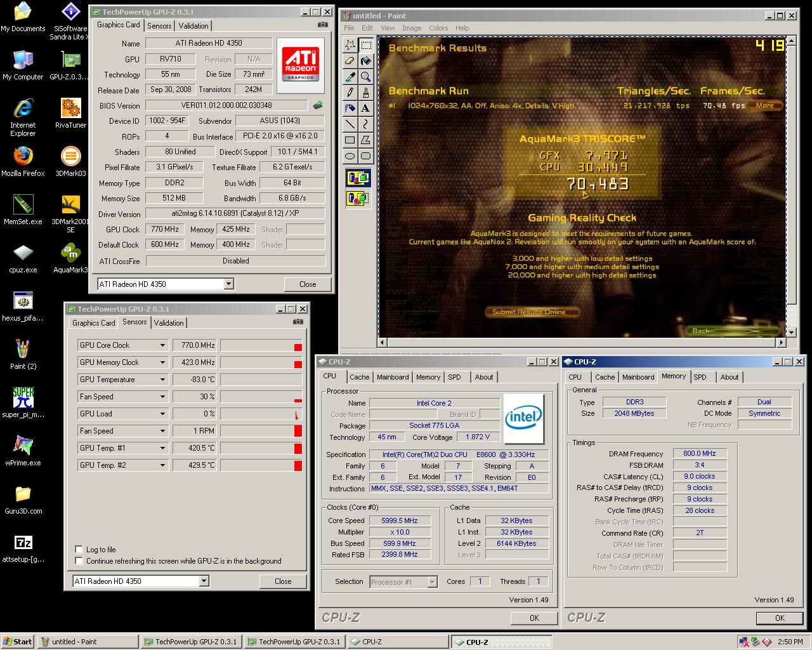Expand the GPU Memory Clock sensor dropdown

[x=162, y=362]
